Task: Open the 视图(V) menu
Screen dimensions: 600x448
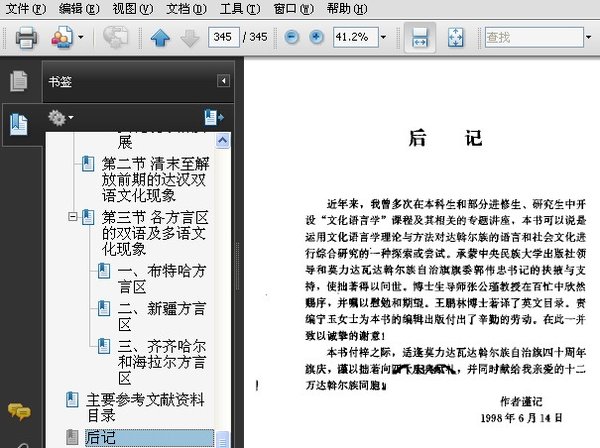Action: (132, 8)
